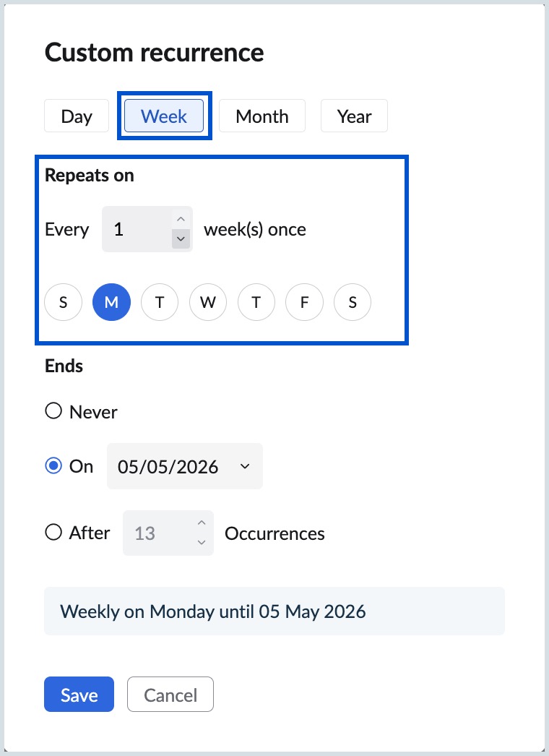Switch to the Month tab
The image size is (549, 756).
coord(261,116)
